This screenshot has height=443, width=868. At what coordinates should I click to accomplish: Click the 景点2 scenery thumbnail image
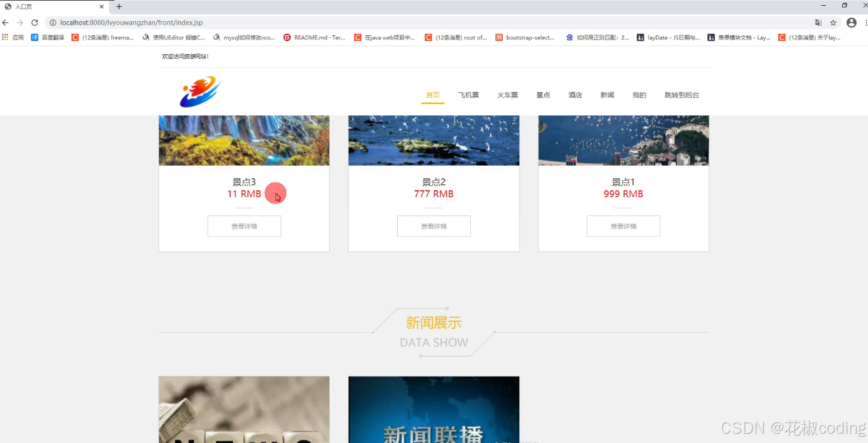(434, 140)
